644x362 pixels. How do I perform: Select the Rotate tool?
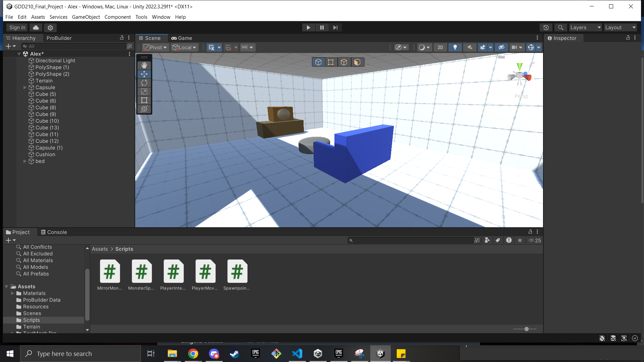pos(144,83)
